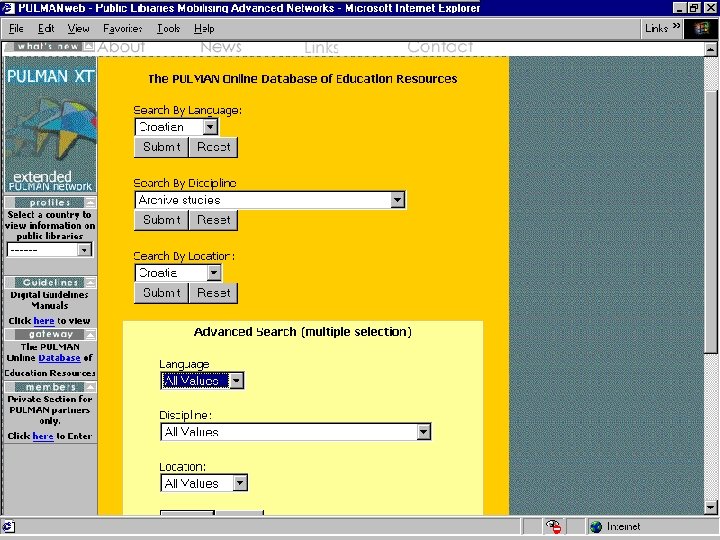Viewport: 720px width, 540px height.
Task: Reset the Search By Discipline form
Action: (214, 220)
